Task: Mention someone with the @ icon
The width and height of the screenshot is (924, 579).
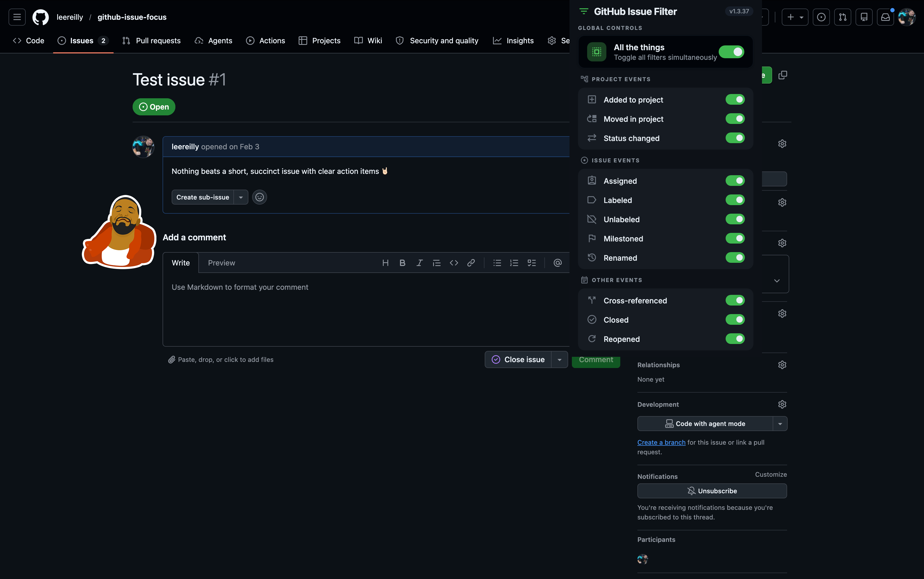Action: (x=558, y=263)
